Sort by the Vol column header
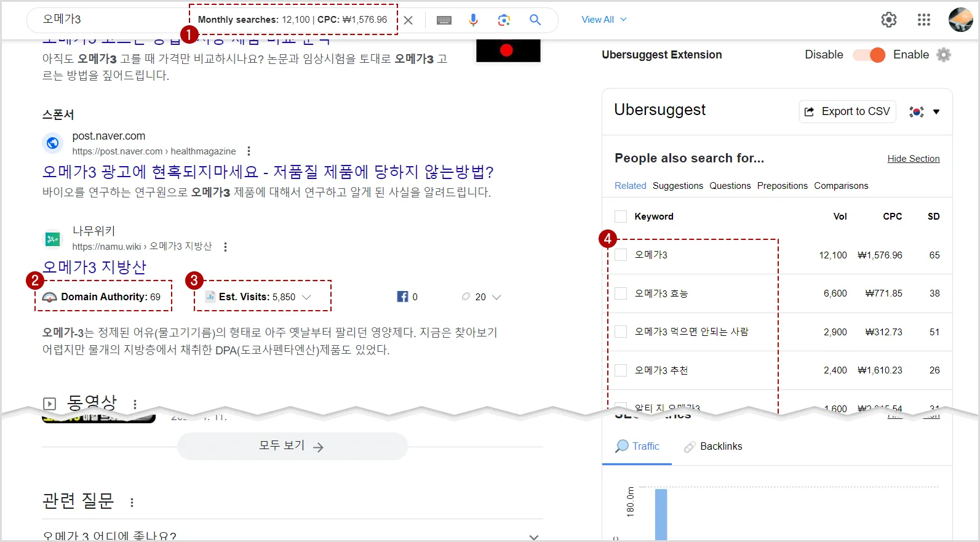The height and width of the screenshot is (542, 980). point(840,217)
